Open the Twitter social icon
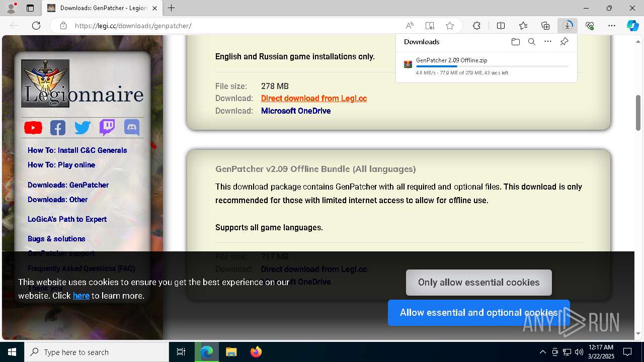The height and width of the screenshot is (362, 644). tap(83, 128)
